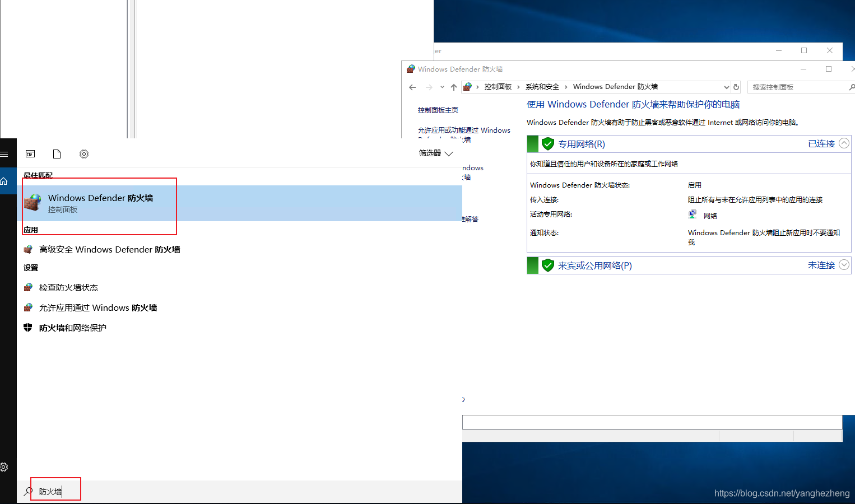Open 允许应用或功能通过 Windows link
Screen dimensions: 855x504
[464, 130]
